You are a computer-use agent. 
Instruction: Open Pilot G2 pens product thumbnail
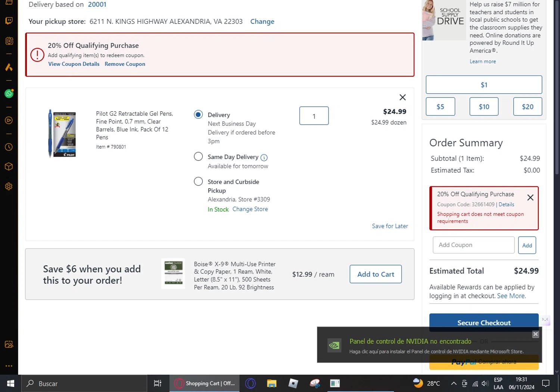(62, 134)
